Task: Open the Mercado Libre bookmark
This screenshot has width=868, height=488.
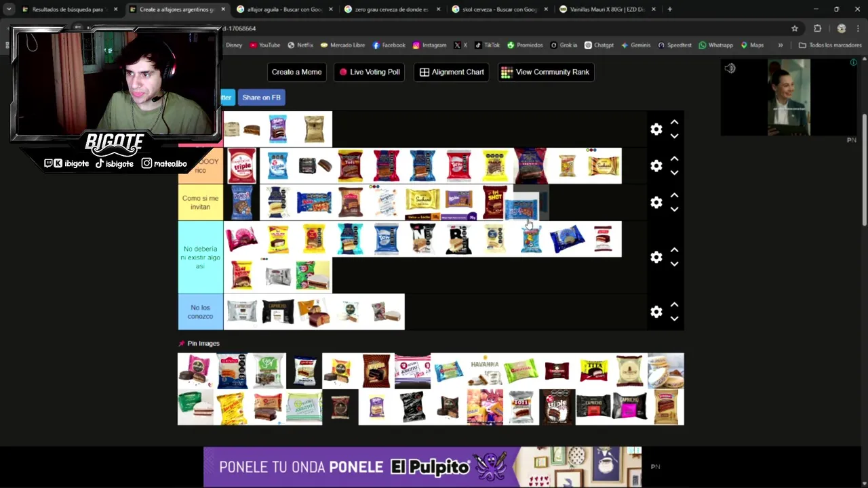Action: [x=342, y=45]
